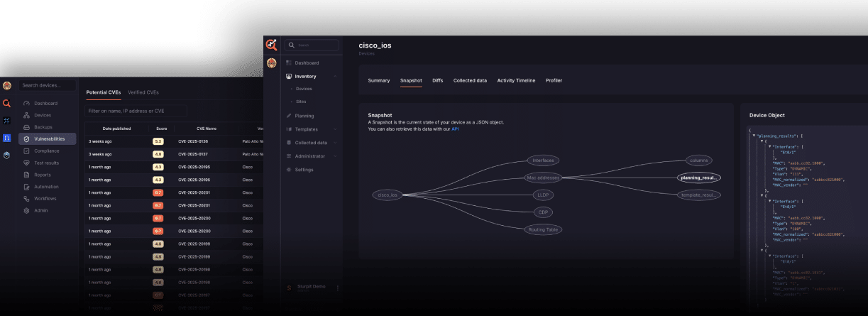868x316 pixels.
Task: Click the hexagon shield icon in the left rail
Action: pos(7,154)
